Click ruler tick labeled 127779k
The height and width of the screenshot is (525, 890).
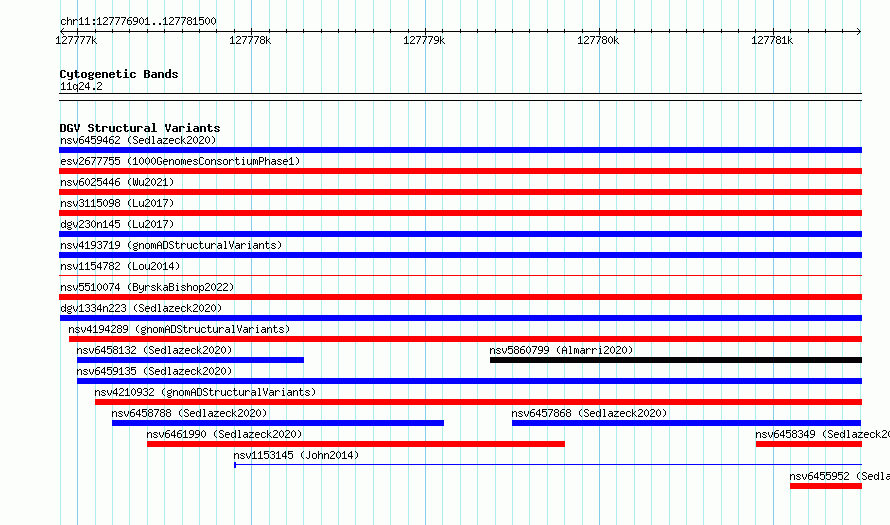point(424,40)
